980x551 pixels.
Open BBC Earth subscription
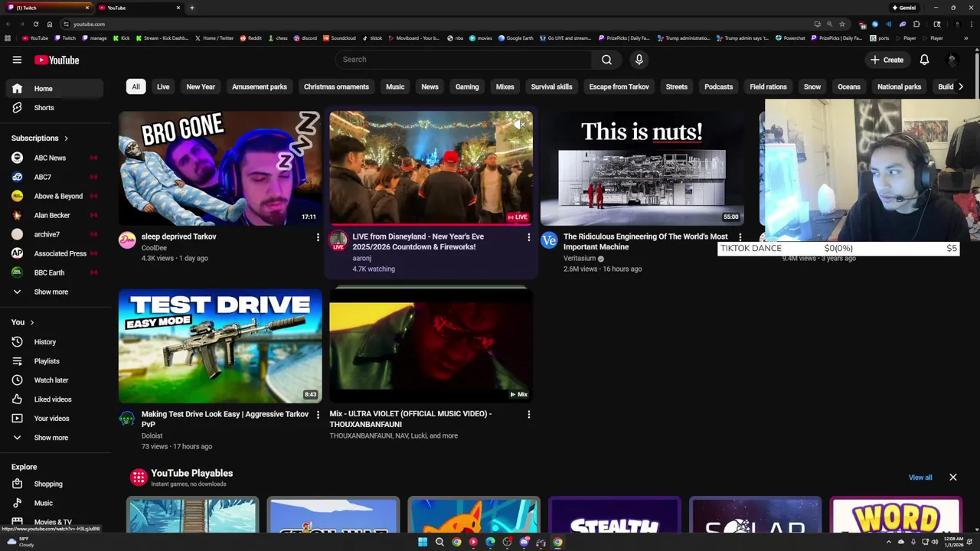coord(54,272)
